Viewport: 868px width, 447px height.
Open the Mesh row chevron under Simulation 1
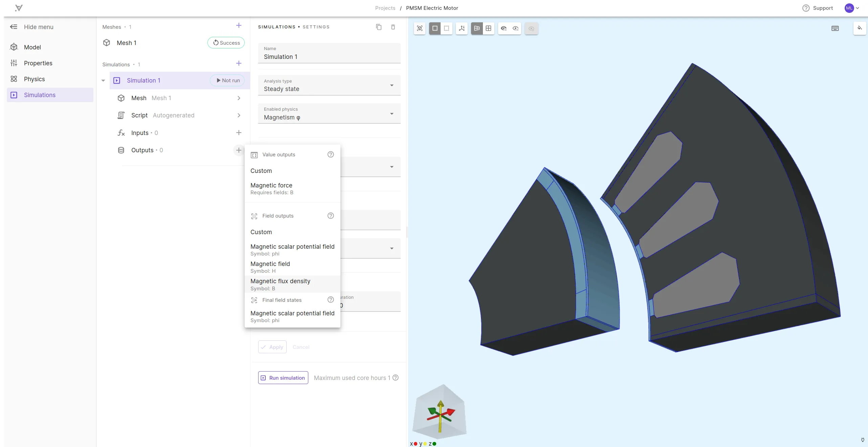(239, 98)
